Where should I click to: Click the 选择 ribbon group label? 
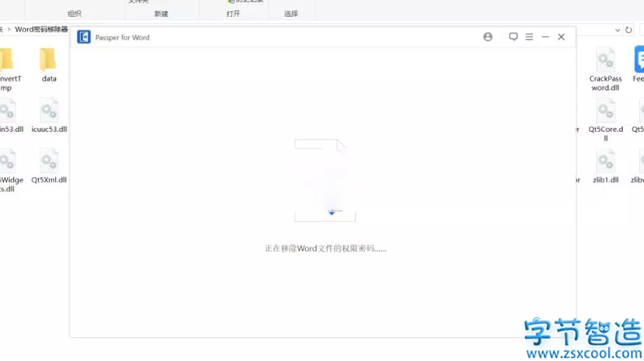[291, 13]
